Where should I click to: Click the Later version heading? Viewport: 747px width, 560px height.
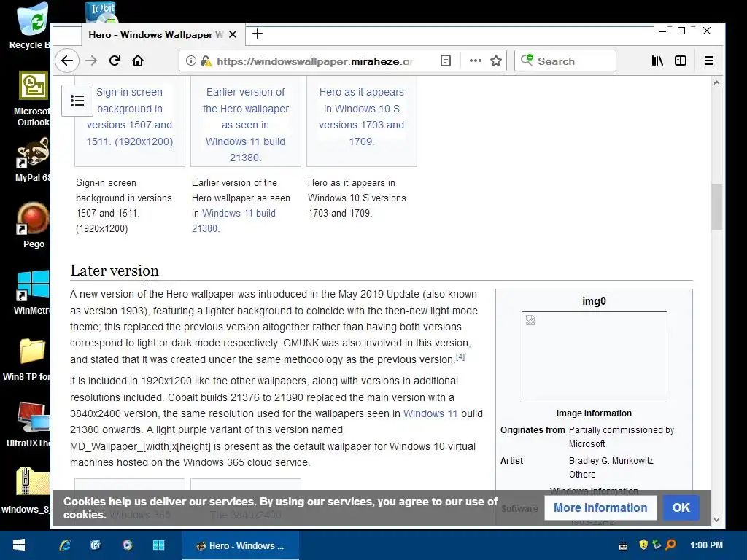(115, 271)
